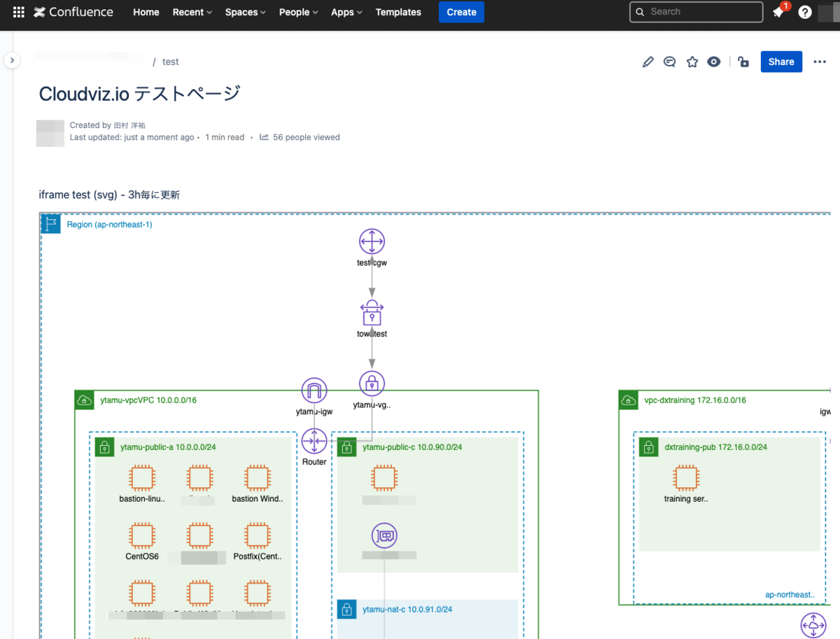Click the VPN connection icon in diagram

click(x=372, y=313)
